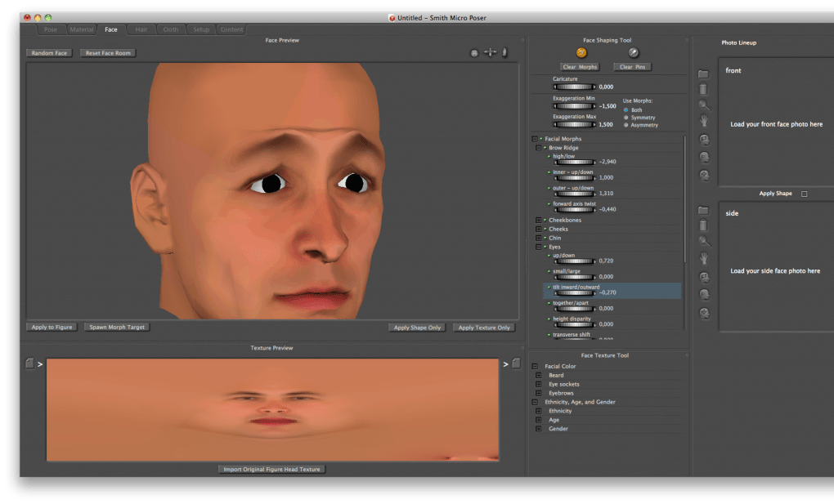Tick the Apply Shape checkbox
Viewport: 834px width, 504px height.
point(805,194)
